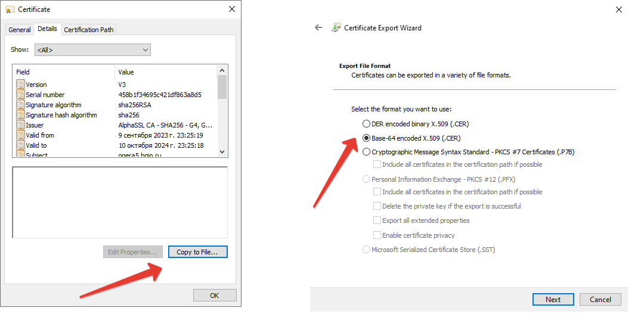644x314 pixels.
Task: Click the certificate icon in Certificate title bar
Action: point(10,10)
